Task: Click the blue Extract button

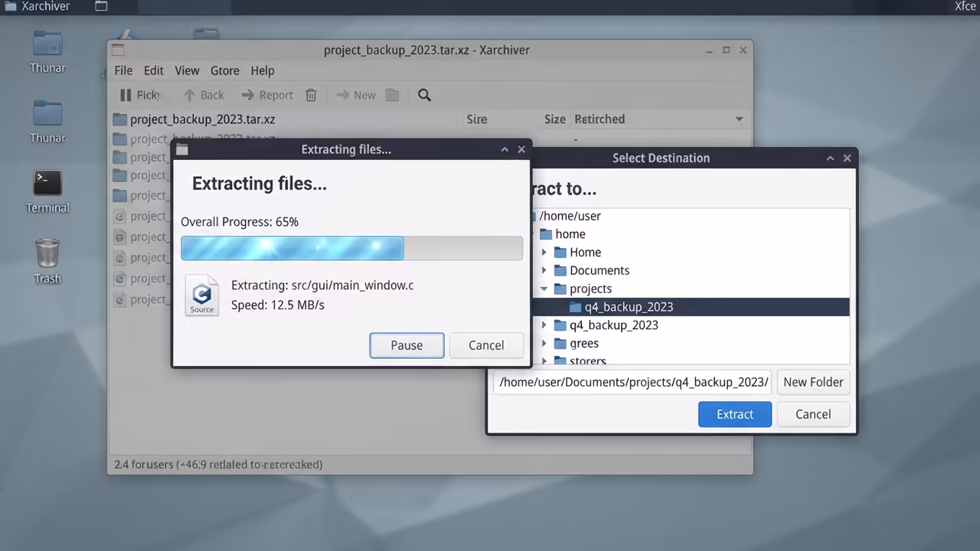Action: (735, 414)
